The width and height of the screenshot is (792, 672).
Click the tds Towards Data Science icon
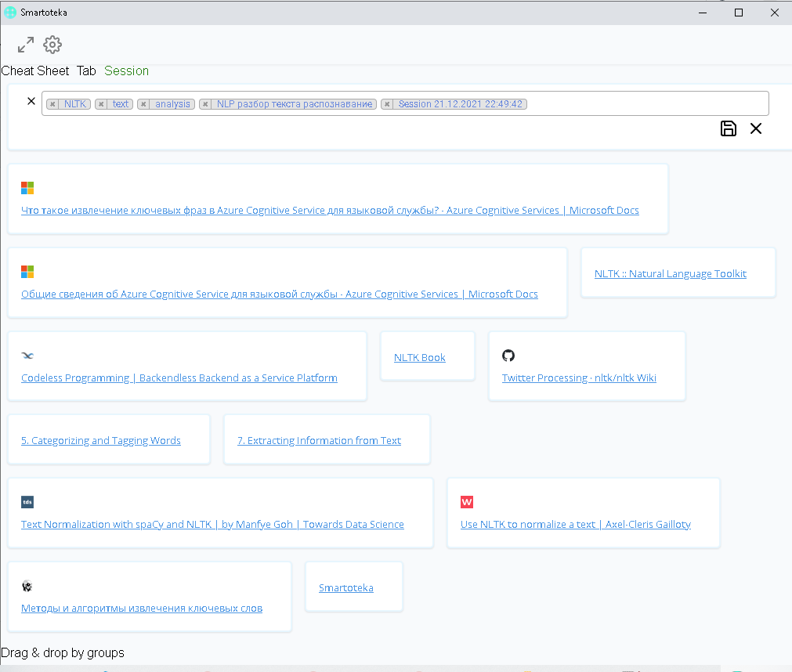27,502
